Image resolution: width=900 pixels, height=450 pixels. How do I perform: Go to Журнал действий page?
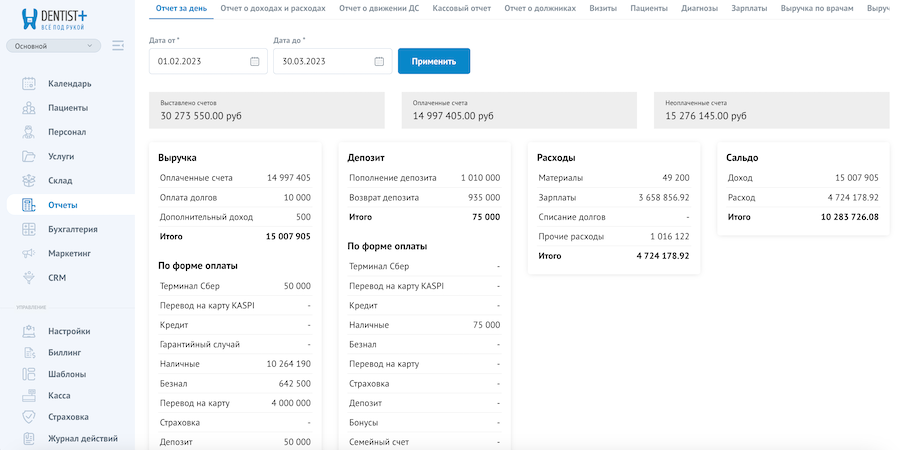(x=82, y=438)
